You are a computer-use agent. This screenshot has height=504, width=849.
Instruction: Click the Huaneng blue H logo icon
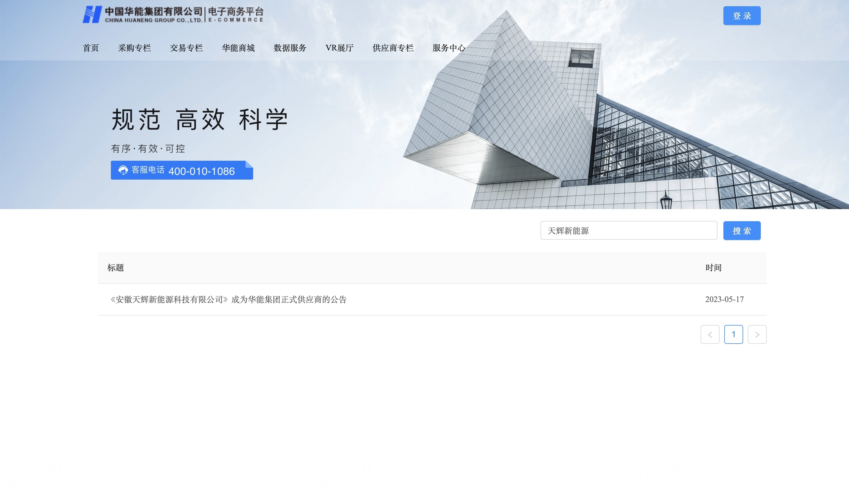click(x=92, y=15)
